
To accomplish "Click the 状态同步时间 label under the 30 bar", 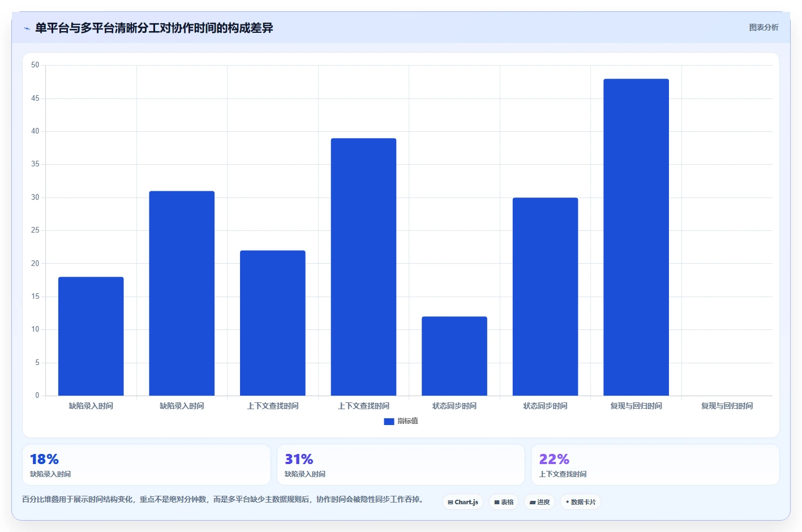I will tap(545, 406).
